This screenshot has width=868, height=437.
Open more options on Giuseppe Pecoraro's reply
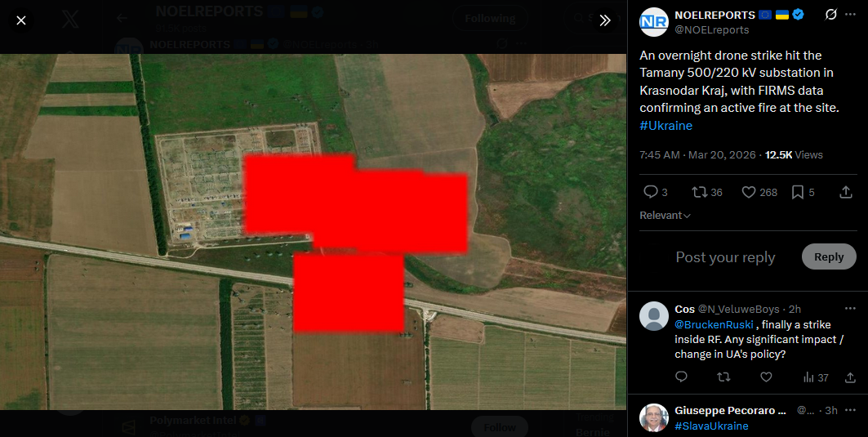850,410
